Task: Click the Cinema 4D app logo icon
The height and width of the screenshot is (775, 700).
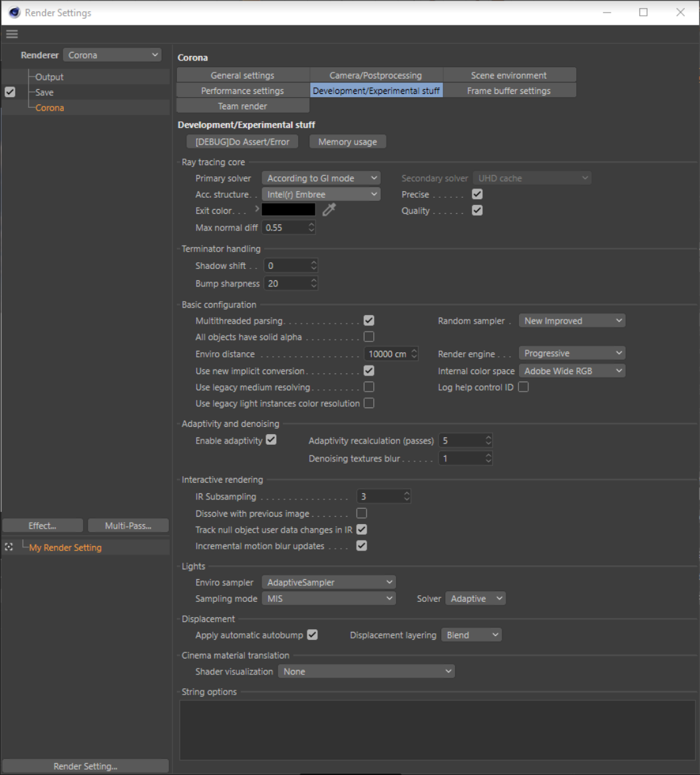Action: coord(15,13)
